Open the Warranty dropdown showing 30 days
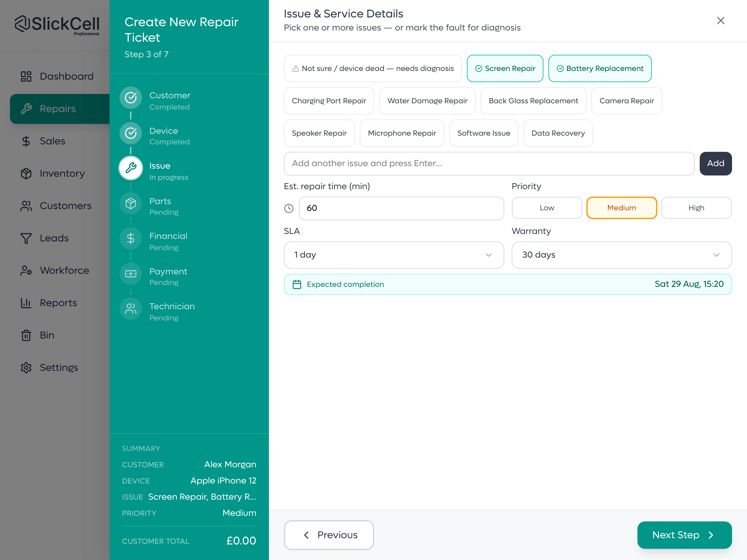The width and height of the screenshot is (747, 560). coord(621,255)
